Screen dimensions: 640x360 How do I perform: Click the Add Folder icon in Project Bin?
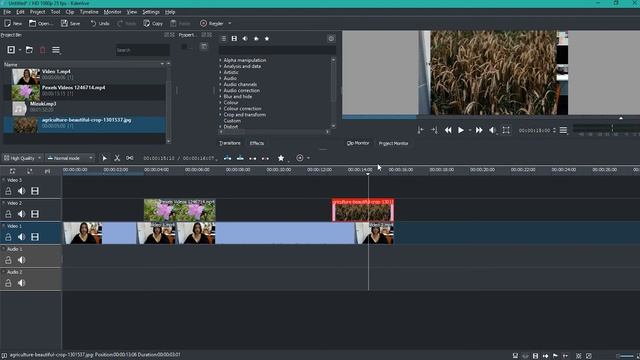tap(29, 50)
